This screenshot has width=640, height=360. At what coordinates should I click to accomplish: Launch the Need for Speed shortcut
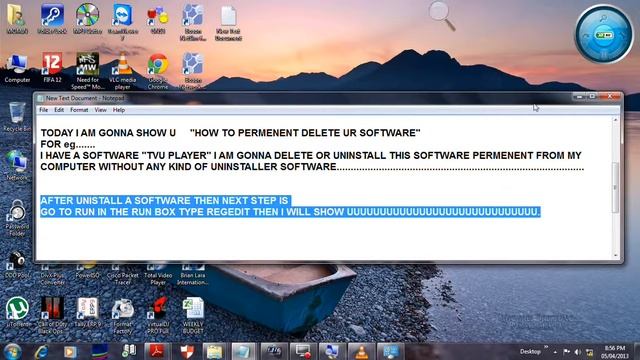tap(87, 71)
